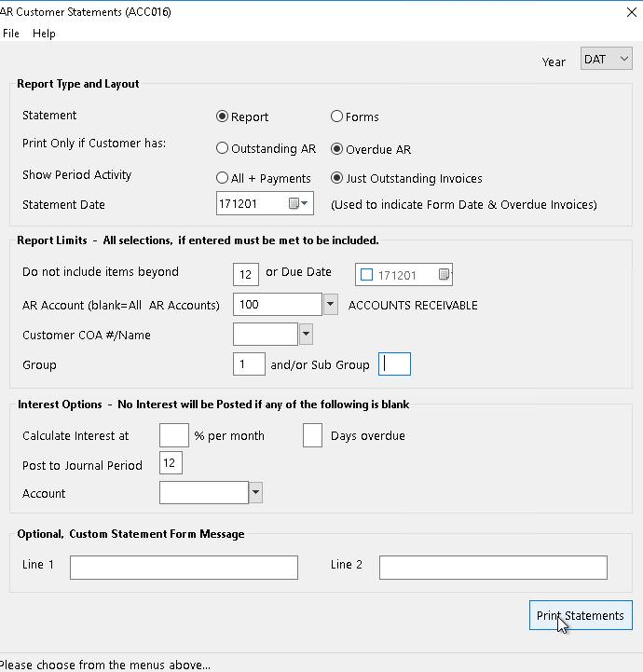Open the Statement Date calendar picker icon

coord(298,203)
